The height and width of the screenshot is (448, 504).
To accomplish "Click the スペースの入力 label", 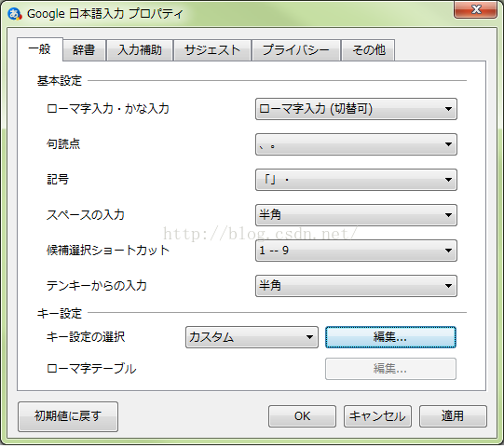I will click(x=85, y=214).
